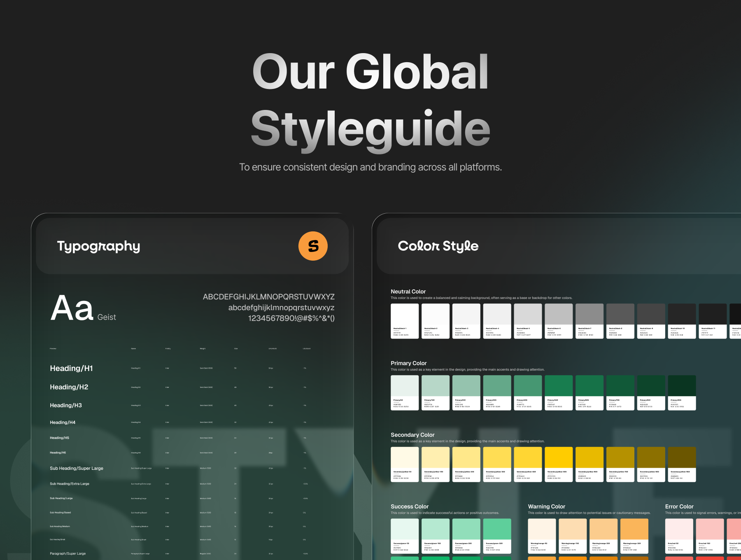Select the Heading/H3 preview row
This screenshot has width=741, height=560.
click(x=66, y=406)
